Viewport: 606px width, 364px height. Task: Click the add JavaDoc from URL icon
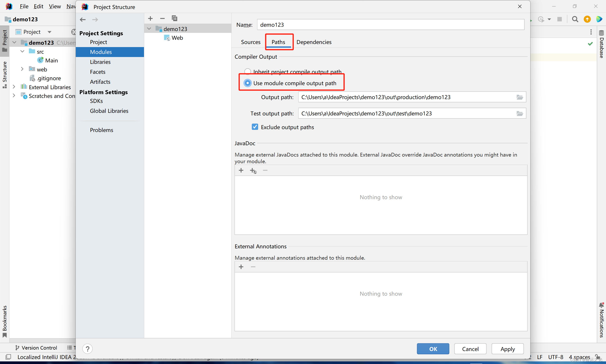[x=252, y=170]
